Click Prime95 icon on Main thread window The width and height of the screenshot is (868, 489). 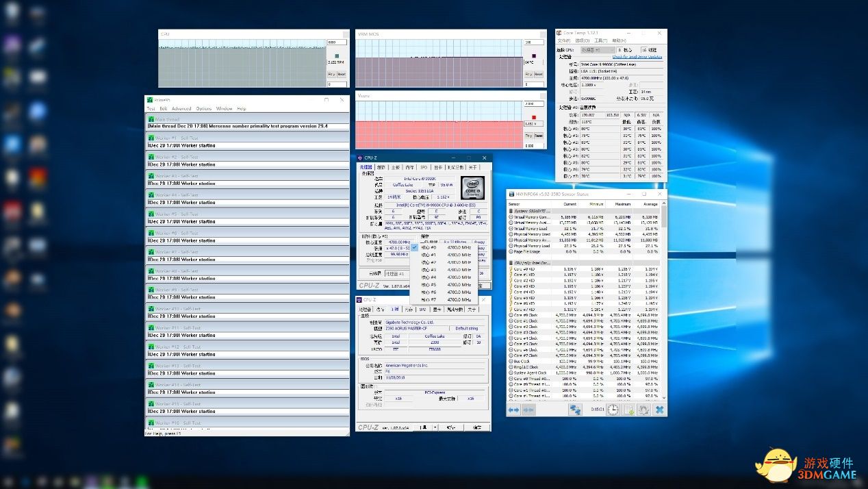click(x=151, y=119)
